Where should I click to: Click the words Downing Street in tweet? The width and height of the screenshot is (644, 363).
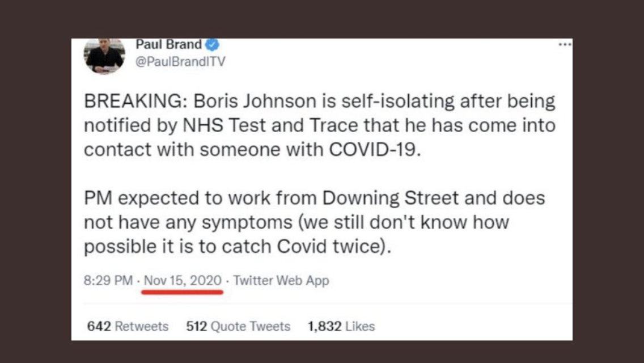click(x=390, y=198)
